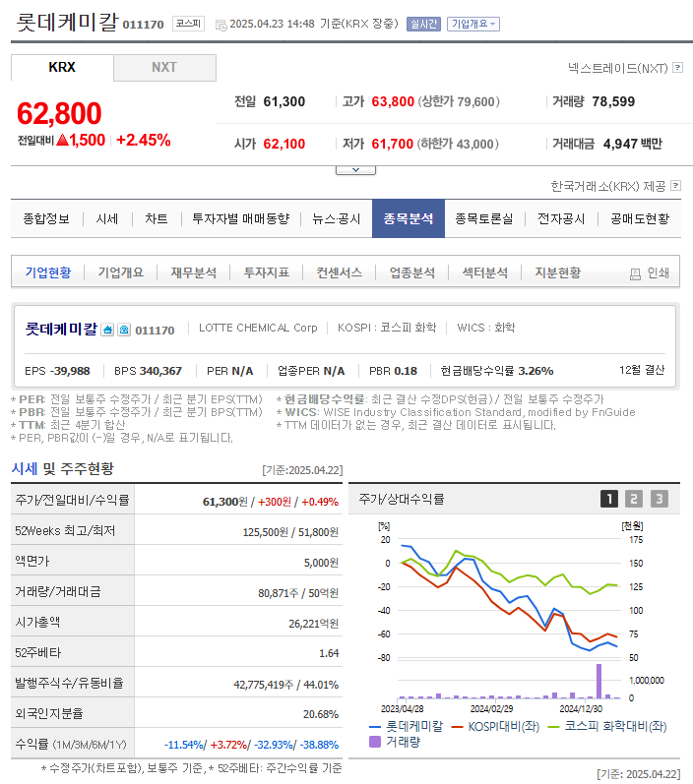693x784 pixels.
Task: Click the red up-triangle price change icon
Action: tap(63, 140)
